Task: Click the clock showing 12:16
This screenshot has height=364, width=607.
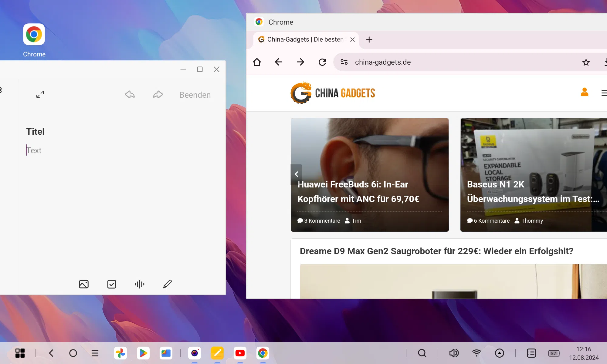Action: tap(584, 349)
